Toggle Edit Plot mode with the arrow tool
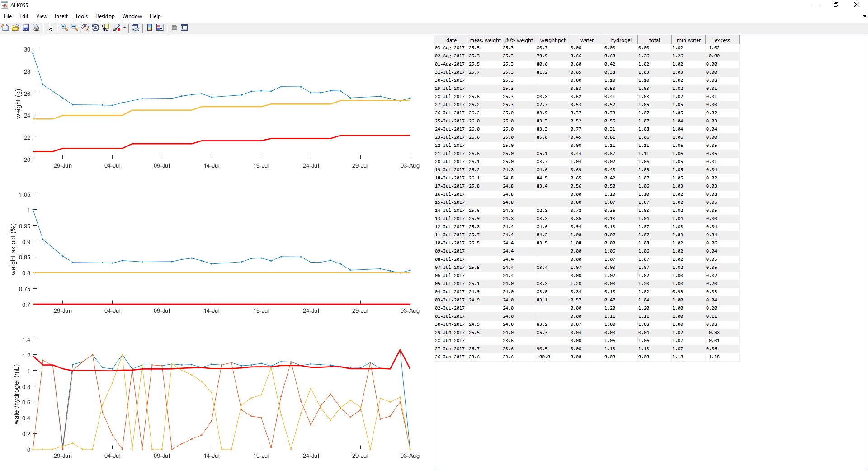This screenshot has width=868, height=470. tap(50, 28)
